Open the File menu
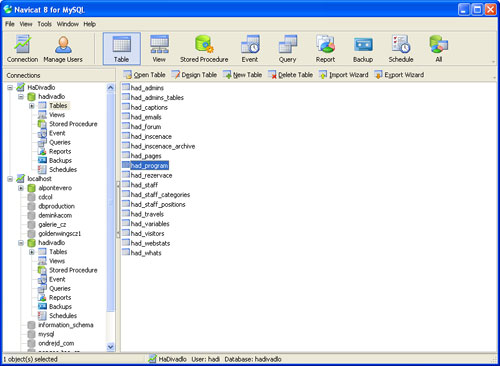This screenshot has width=500, height=366. [x=10, y=24]
